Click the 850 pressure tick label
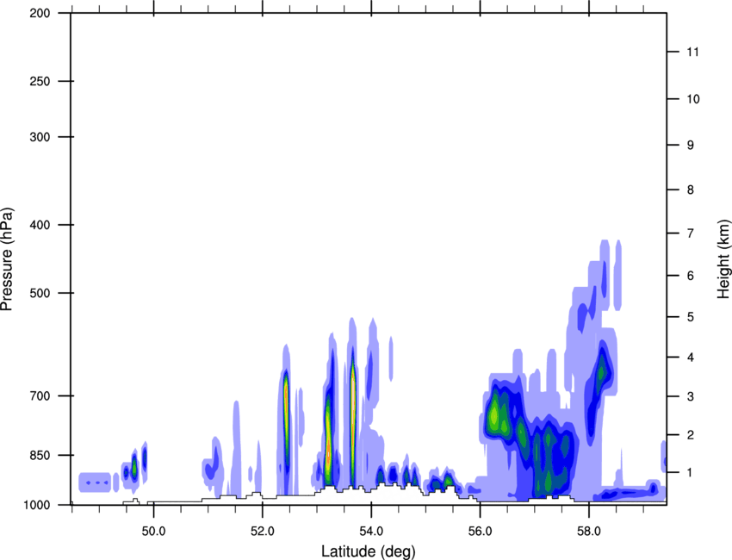This screenshot has height=560, width=732. (40, 455)
